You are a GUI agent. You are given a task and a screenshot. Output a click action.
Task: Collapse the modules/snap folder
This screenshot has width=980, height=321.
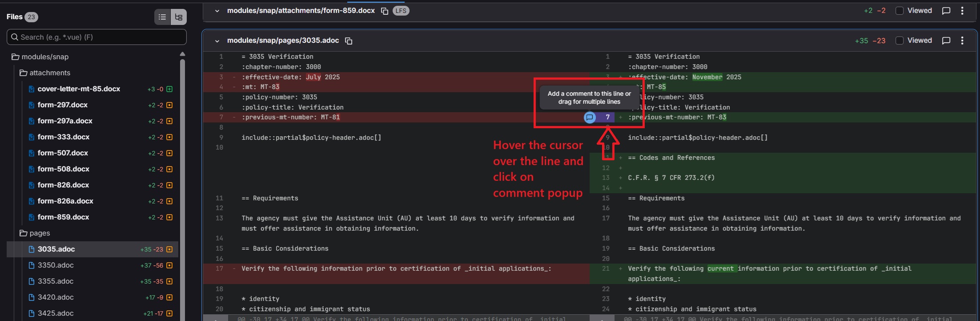(x=16, y=57)
